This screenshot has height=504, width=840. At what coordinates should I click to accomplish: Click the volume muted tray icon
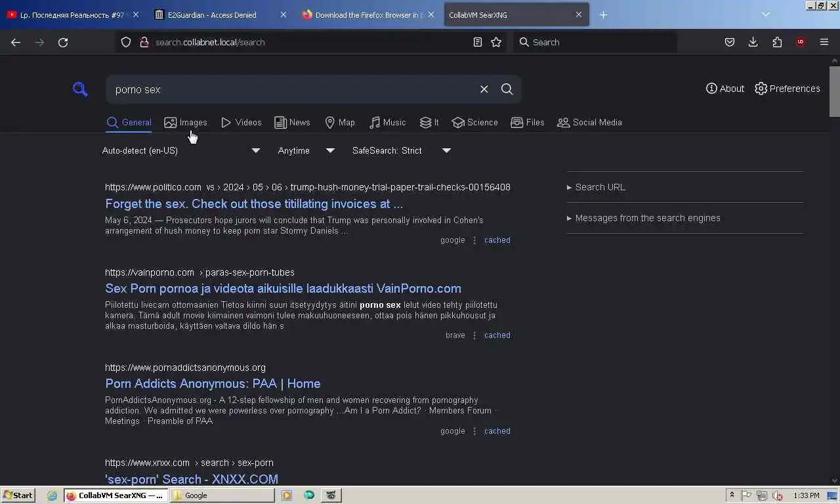pos(778,495)
